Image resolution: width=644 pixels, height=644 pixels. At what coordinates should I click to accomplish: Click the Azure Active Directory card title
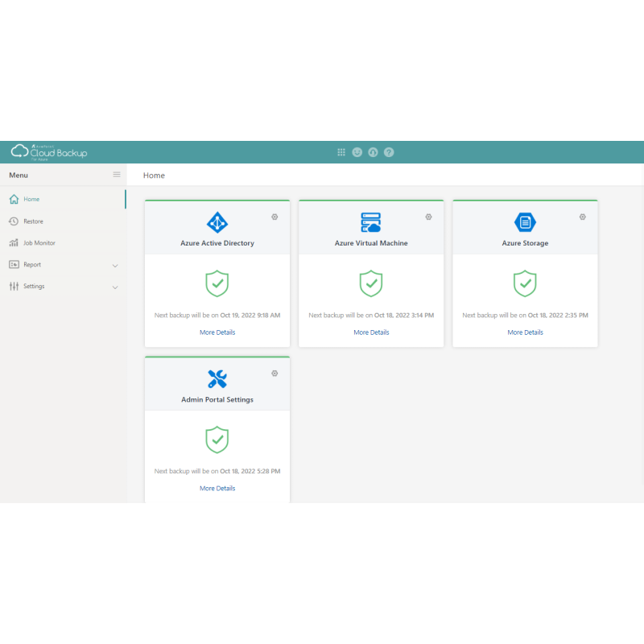coord(217,243)
